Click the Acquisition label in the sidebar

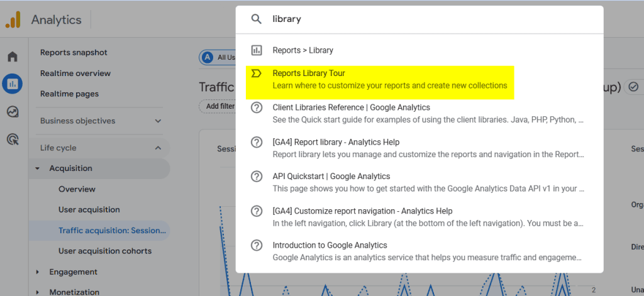(x=70, y=168)
